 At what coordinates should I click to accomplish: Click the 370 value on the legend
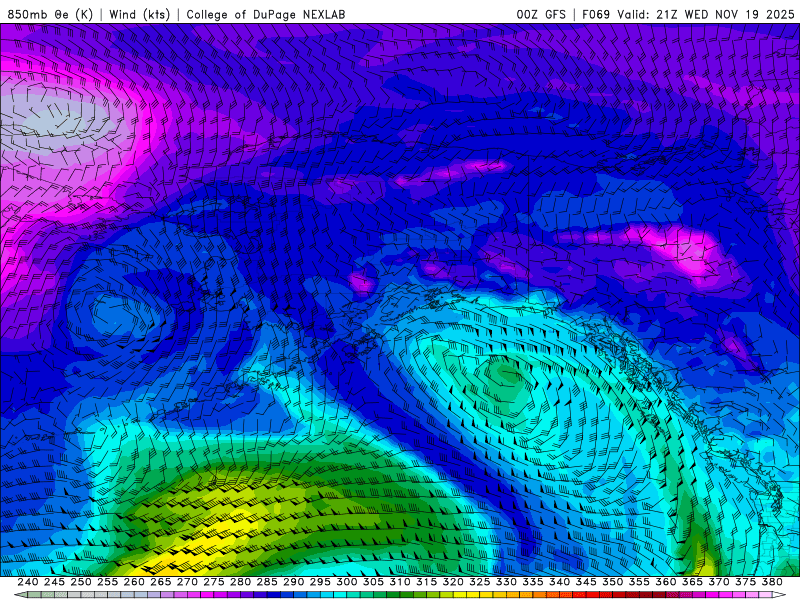(719, 582)
